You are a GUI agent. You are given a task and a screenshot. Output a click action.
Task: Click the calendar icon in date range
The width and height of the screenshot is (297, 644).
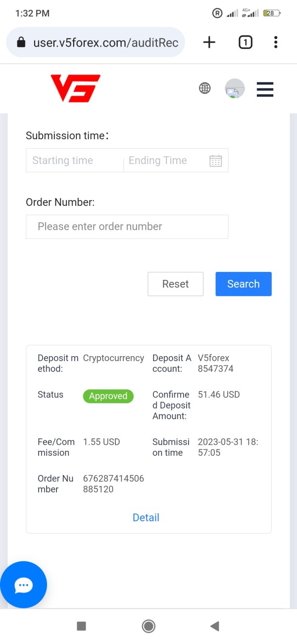pyautogui.click(x=215, y=161)
